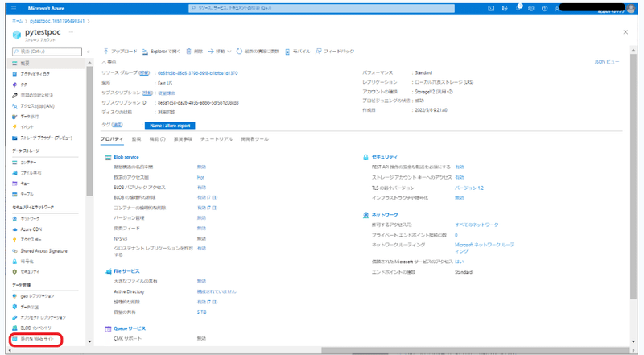Open the resource group ID link
Screen dimensions: 644x355
pyautogui.click(x=197, y=73)
